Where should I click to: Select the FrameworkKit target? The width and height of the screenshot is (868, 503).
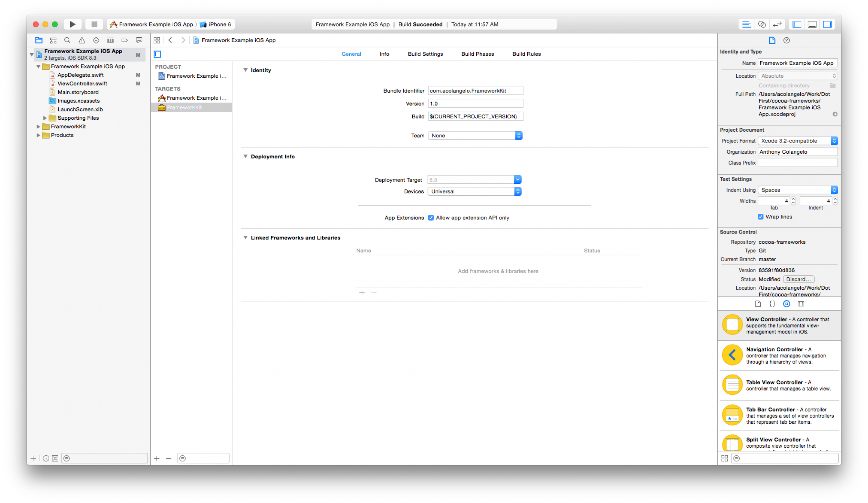coord(191,107)
